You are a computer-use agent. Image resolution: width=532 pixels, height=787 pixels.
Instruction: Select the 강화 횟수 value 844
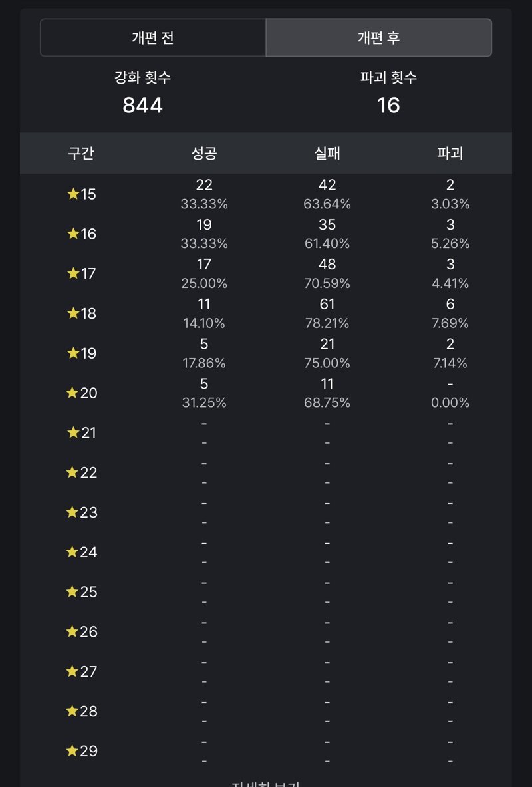pyautogui.click(x=142, y=105)
